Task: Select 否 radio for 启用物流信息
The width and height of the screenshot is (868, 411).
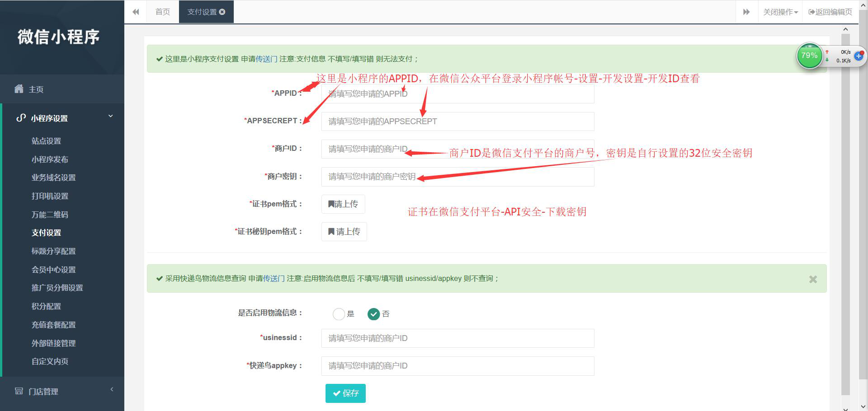Action: click(x=373, y=314)
